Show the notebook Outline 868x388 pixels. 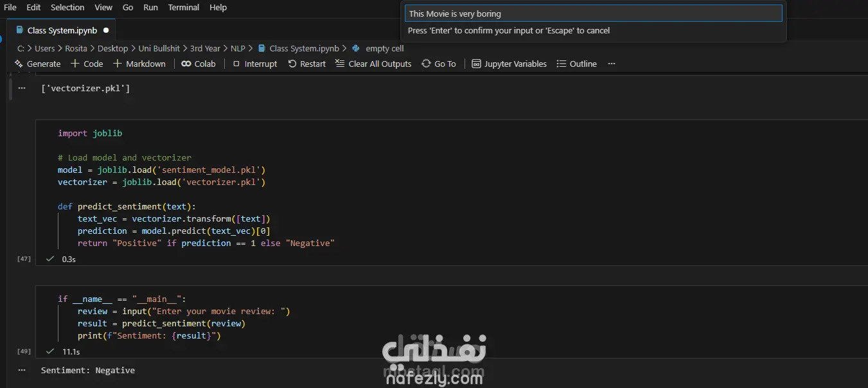[x=576, y=64]
